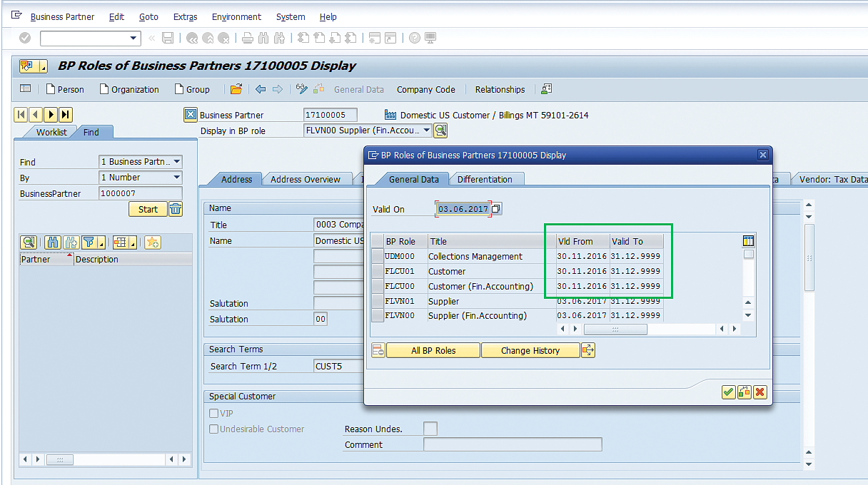868x485 pixels.
Task: Click the table column settings icon in dialog
Action: click(x=748, y=241)
